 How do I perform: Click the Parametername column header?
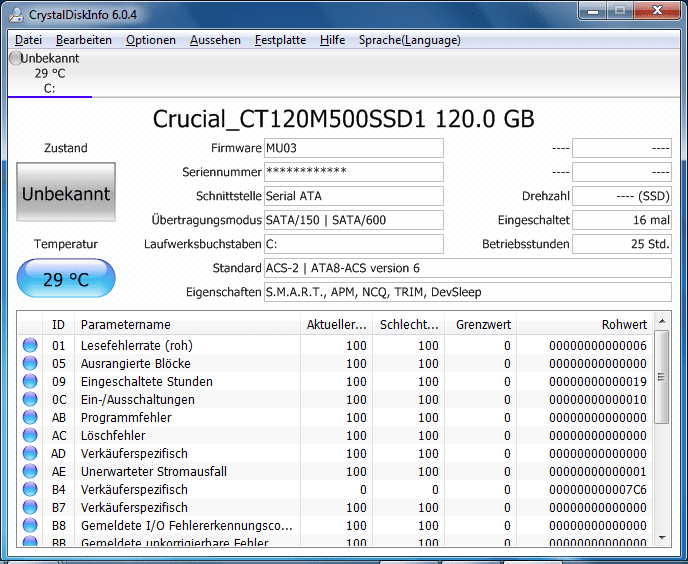click(x=187, y=324)
